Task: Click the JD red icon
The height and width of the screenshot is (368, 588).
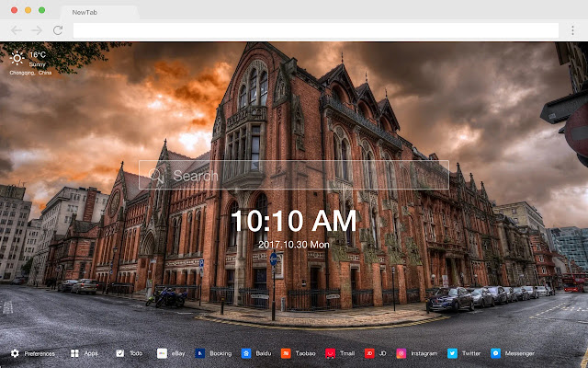Action: point(369,353)
